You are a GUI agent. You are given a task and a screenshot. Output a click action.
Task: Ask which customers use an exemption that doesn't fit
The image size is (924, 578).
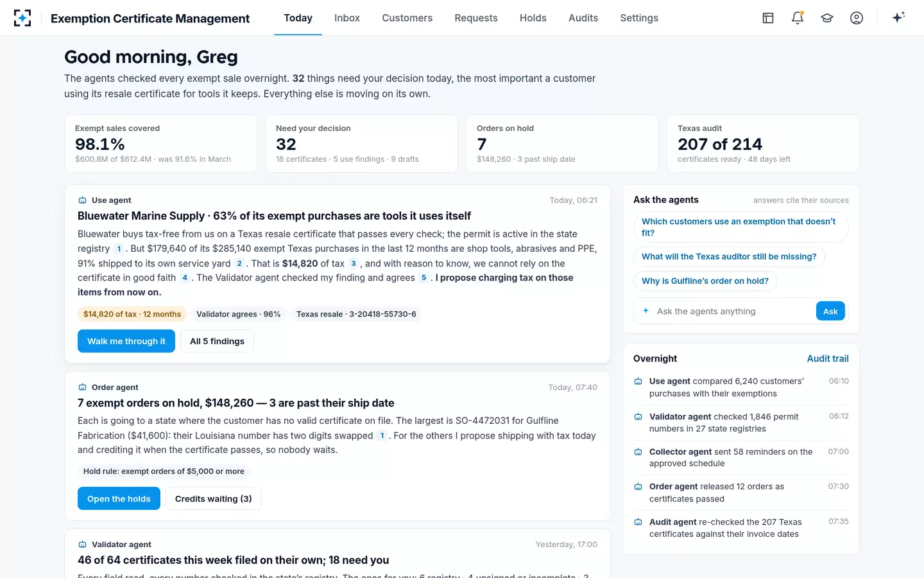740,227
